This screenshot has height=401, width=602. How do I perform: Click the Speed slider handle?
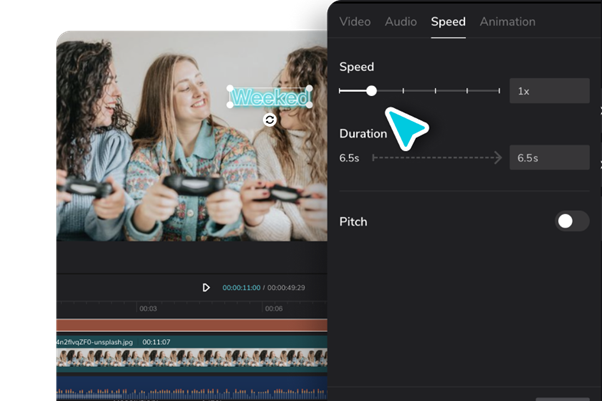(371, 91)
